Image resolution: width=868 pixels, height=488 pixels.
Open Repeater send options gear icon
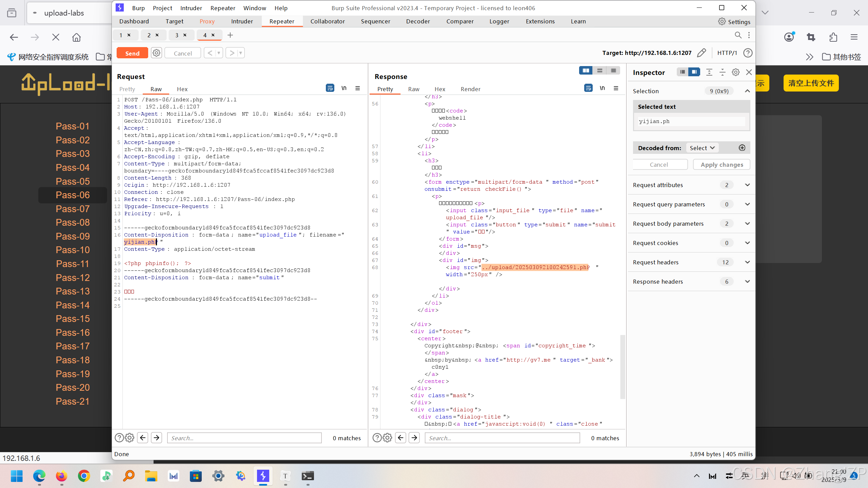(156, 53)
